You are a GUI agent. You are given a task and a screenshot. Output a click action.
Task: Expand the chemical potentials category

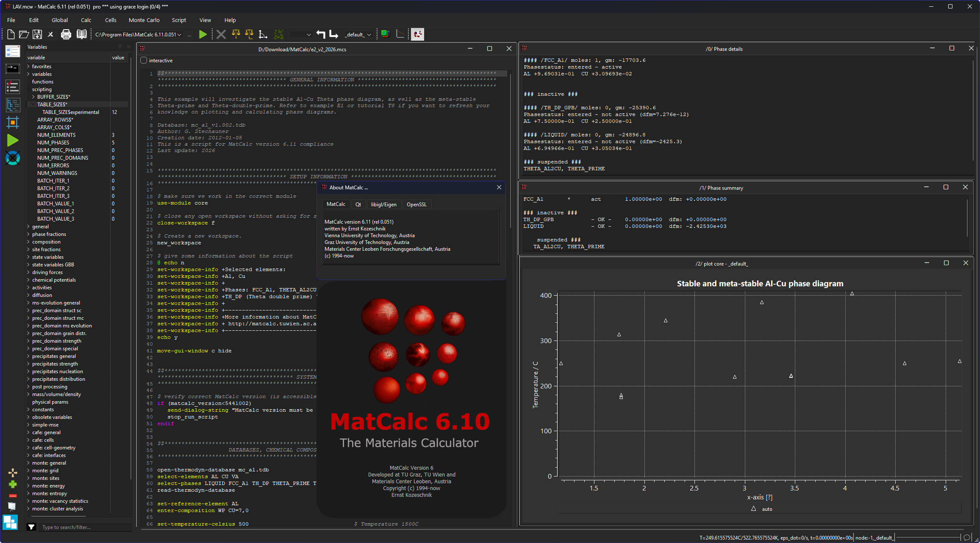(28, 280)
